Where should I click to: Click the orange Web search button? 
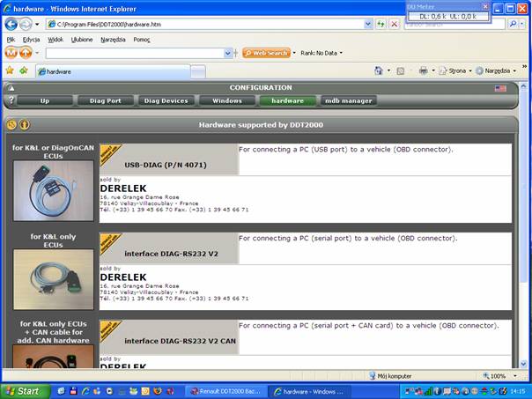point(266,53)
